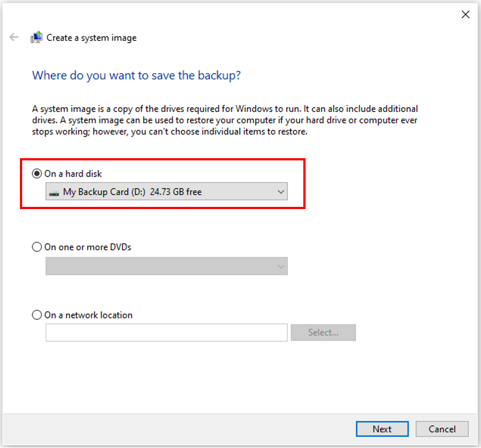
Task: Click the back navigation arrow
Action: coord(13,37)
